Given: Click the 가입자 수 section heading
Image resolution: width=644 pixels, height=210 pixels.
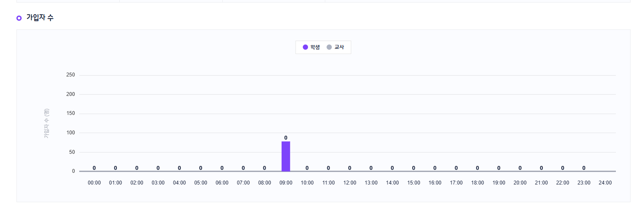Looking at the screenshot, I should click(40, 18).
